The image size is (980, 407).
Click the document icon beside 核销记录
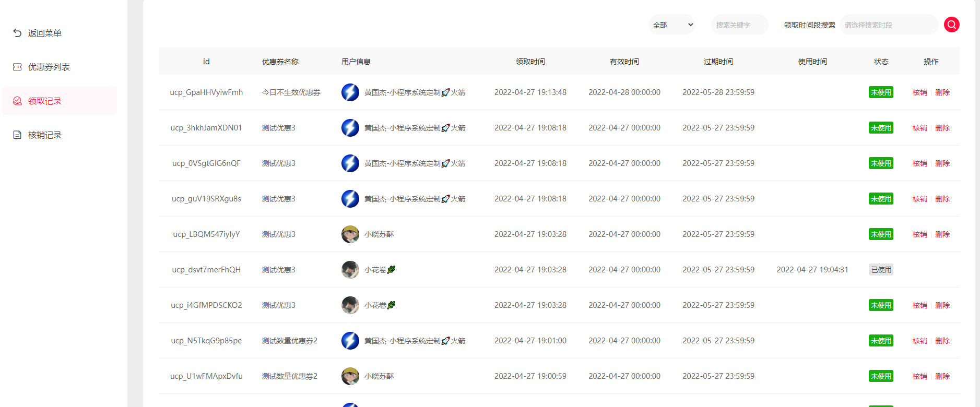[17, 135]
